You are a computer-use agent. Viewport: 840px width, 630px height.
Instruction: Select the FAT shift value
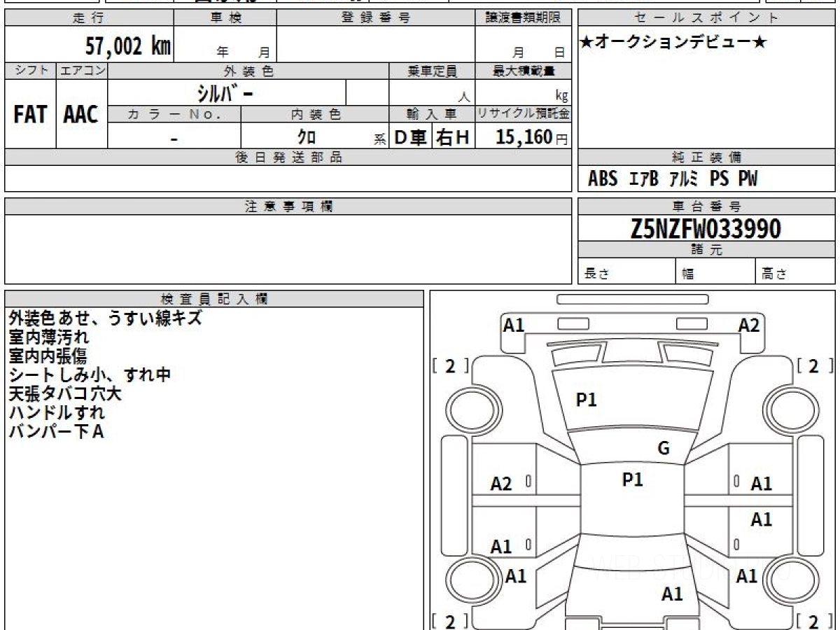30,115
